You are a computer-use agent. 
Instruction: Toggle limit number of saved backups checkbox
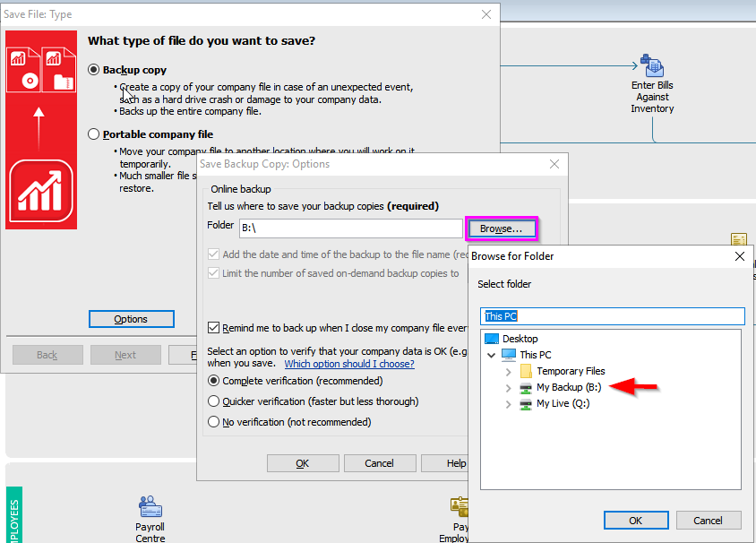(x=213, y=273)
